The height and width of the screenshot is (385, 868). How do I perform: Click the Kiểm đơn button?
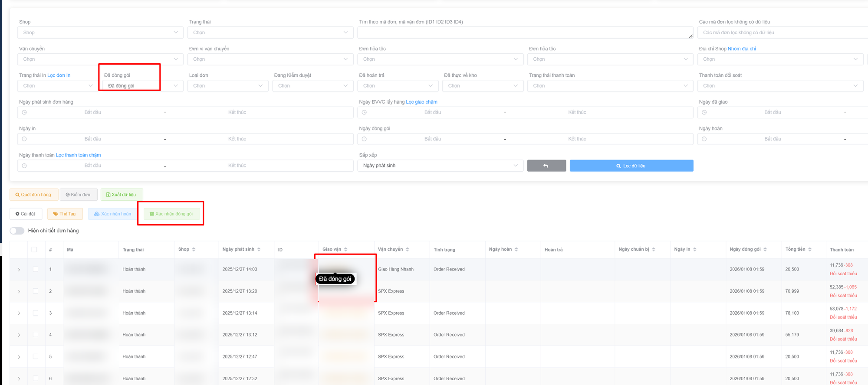pos(79,195)
